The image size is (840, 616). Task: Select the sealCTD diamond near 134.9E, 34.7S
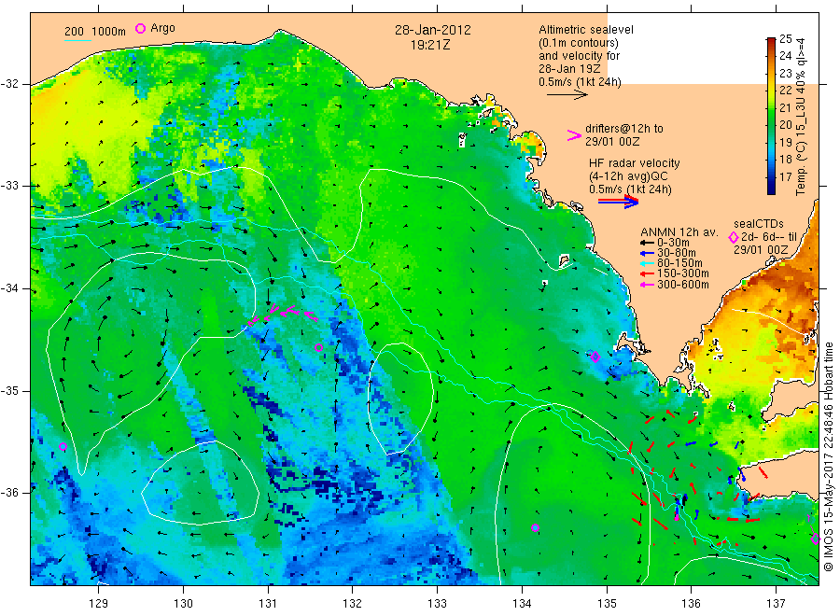click(595, 357)
